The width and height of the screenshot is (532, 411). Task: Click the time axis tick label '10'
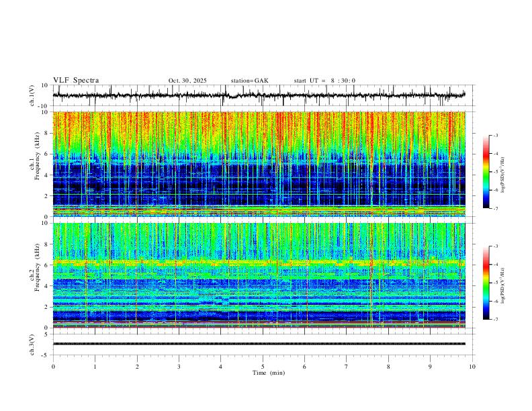click(x=472, y=367)
